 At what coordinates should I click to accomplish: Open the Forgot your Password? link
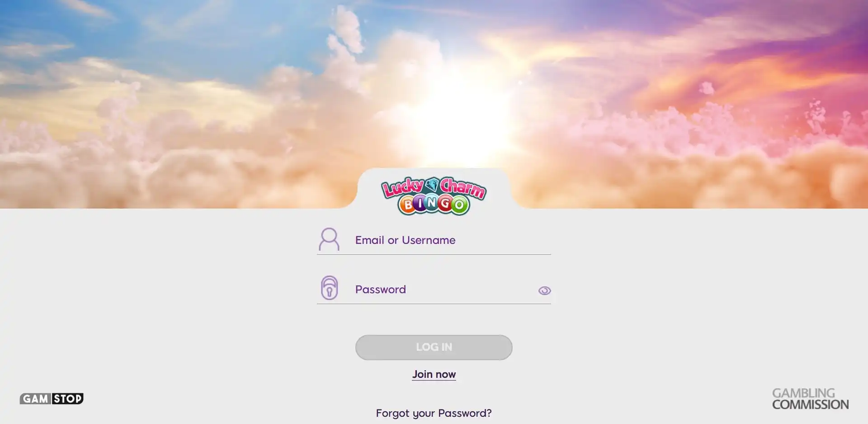coord(434,413)
